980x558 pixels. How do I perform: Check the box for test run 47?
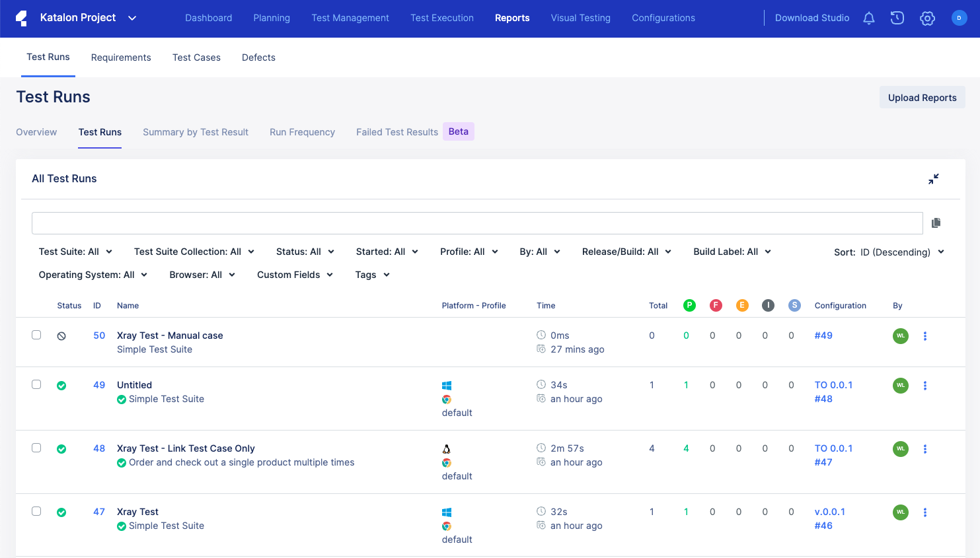36,511
